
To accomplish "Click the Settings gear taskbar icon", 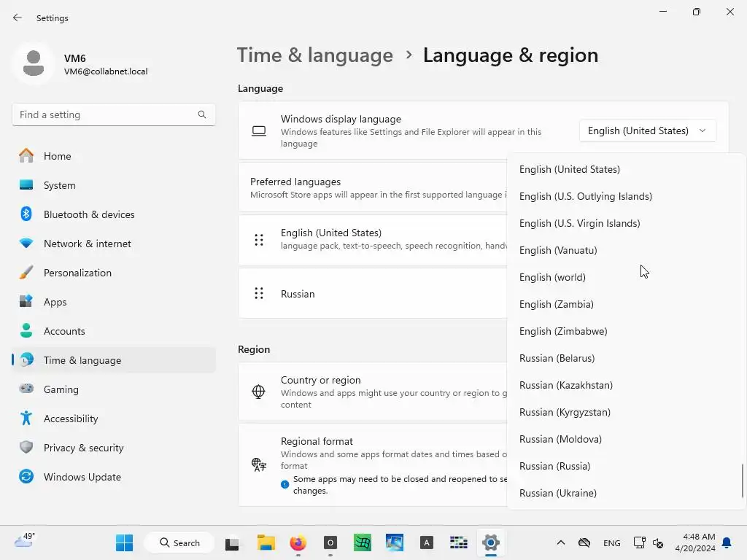I will (491, 542).
